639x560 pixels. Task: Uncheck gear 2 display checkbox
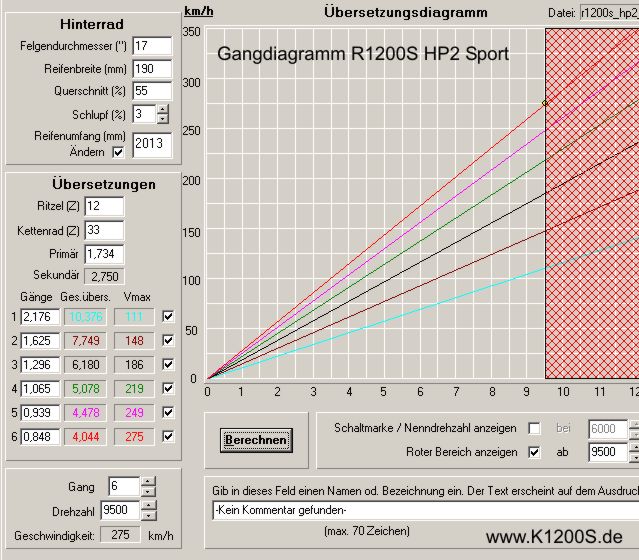point(168,340)
